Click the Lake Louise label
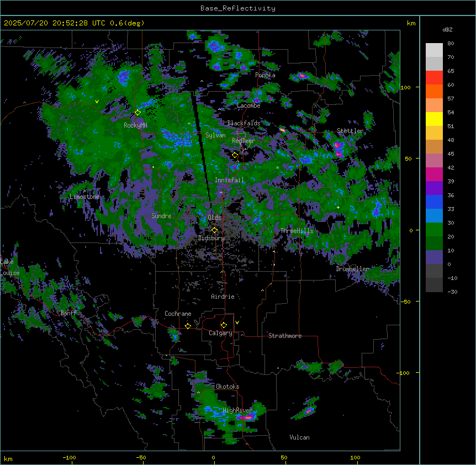This screenshot has width=476, height=465. 10,267
